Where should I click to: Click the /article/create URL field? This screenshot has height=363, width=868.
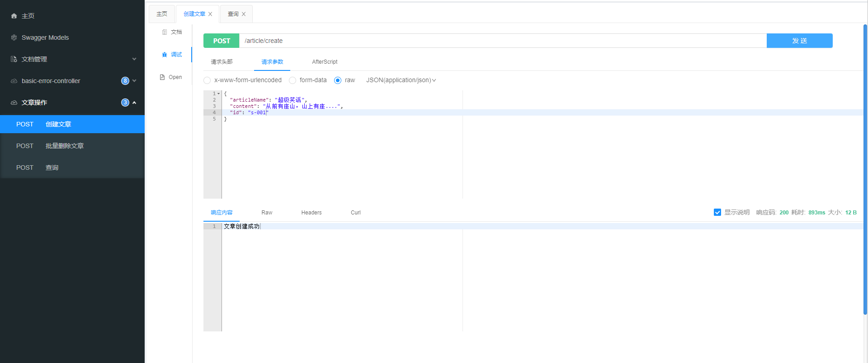[x=503, y=41]
